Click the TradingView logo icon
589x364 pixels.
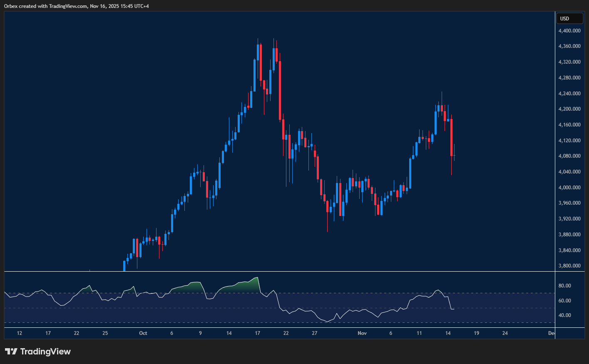click(x=11, y=352)
